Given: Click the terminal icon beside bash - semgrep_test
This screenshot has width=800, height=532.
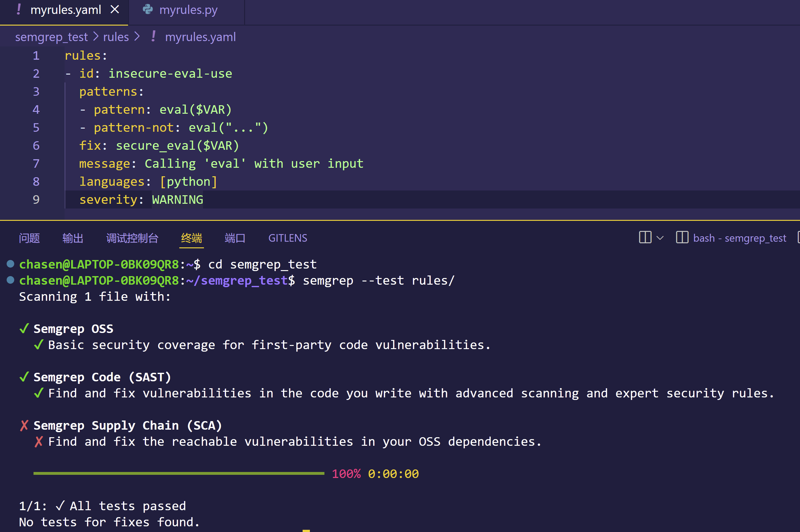Looking at the screenshot, I should click(682, 238).
